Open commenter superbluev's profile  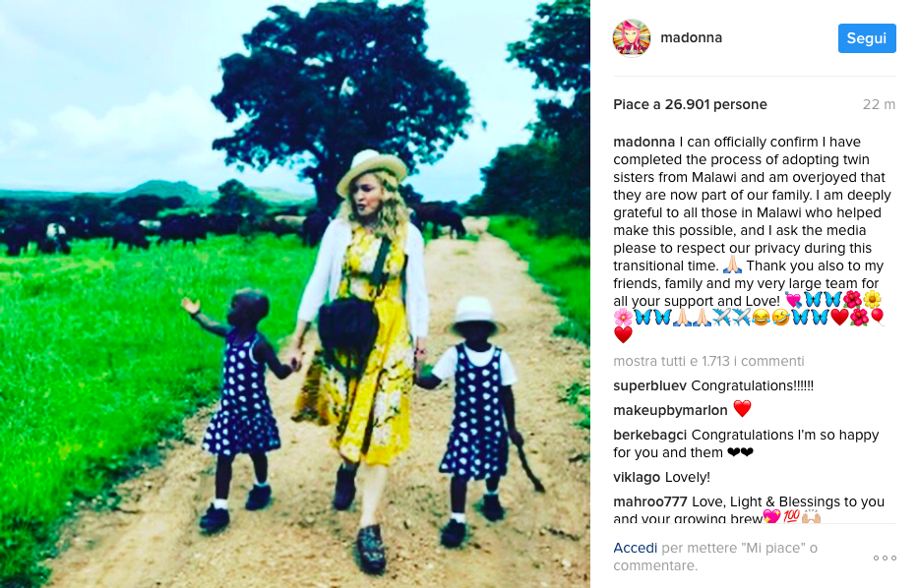pos(649,385)
